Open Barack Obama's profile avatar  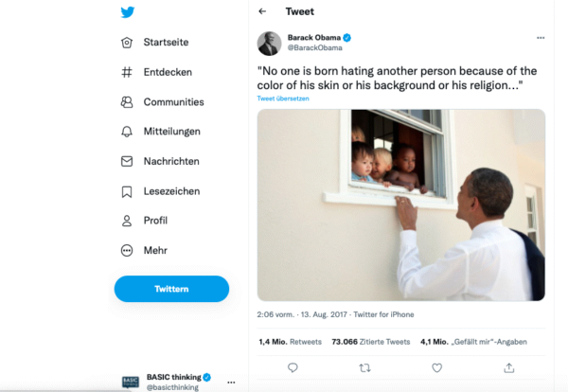[269, 43]
